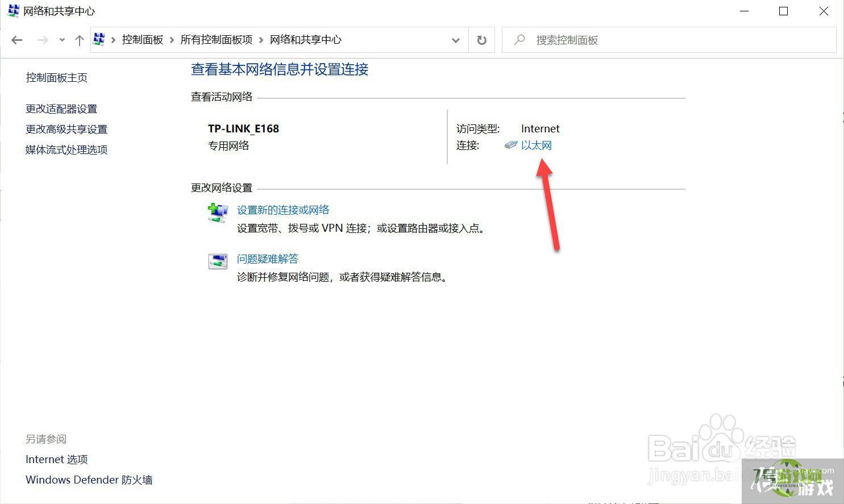Open 媒体流式处理选项 link
The width and height of the screenshot is (844, 504).
(x=66, y=149)
